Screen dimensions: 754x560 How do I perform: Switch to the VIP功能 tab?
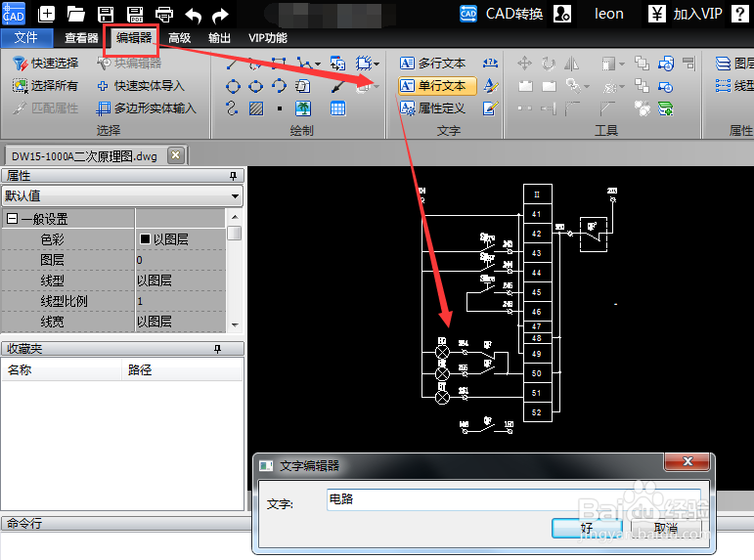tap(268, 38)
